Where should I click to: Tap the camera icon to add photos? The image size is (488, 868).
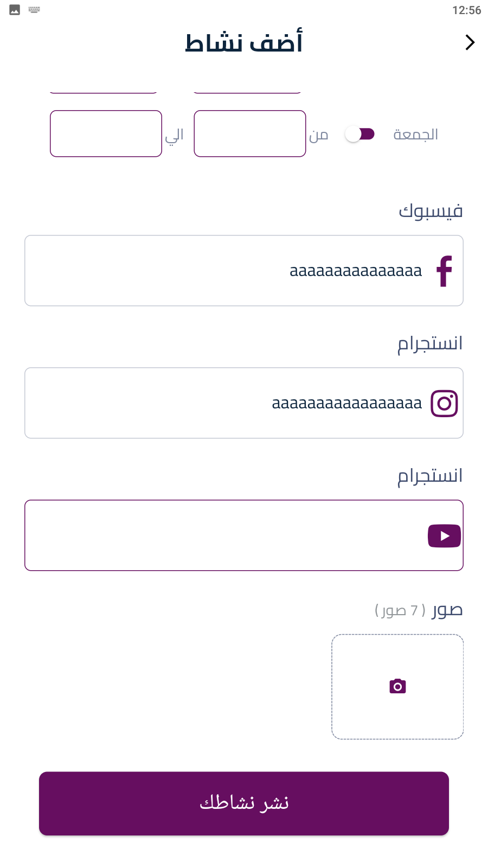tap(397, 686)
